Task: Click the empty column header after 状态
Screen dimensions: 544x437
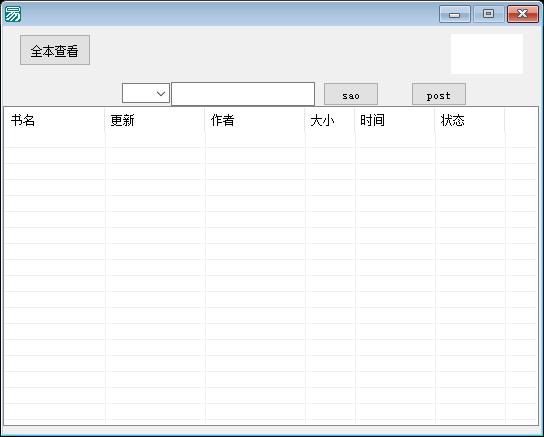Action: pyautogui.click(x=521, y=120)
